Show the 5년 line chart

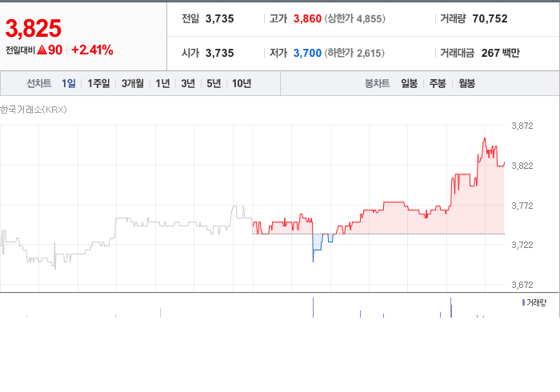(214, 83)
